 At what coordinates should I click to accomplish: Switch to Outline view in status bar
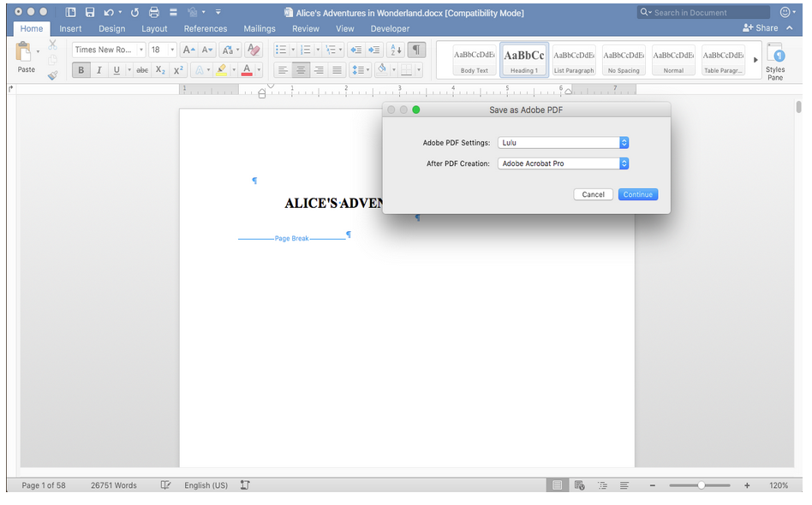pyautogui.click(x=602, y=485)
